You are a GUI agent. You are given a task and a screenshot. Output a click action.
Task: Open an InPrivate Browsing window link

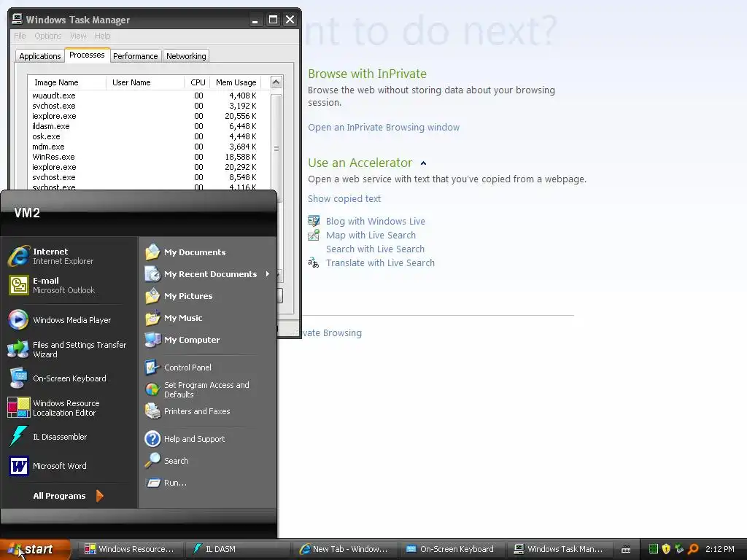pyautogui.click(x=384, y=127)
